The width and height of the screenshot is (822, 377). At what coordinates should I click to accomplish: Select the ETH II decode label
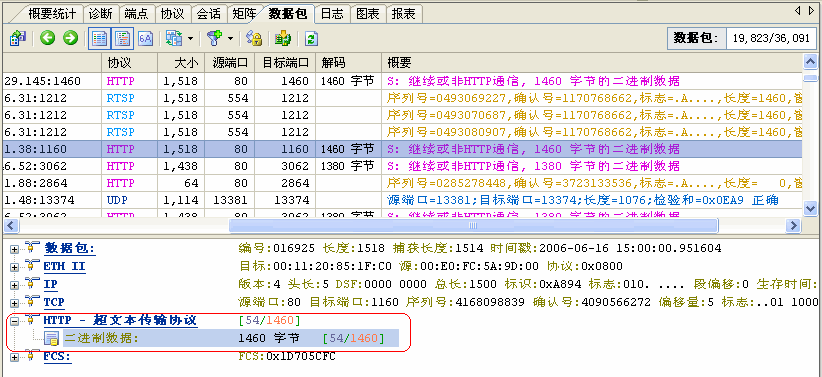(x=64, y=266)
